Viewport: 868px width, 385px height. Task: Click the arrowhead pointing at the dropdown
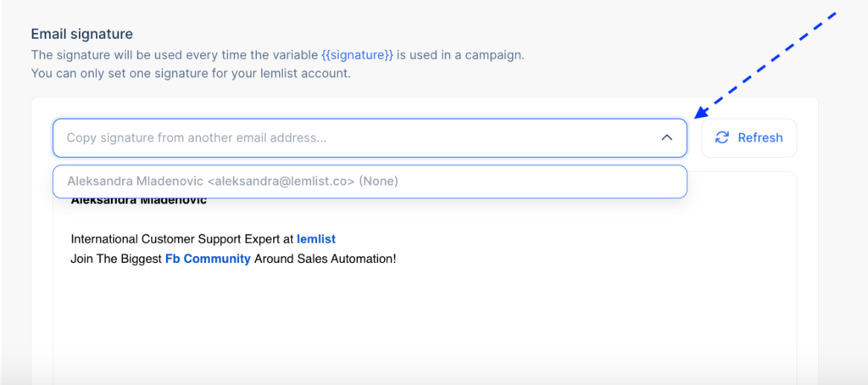tap(702, 114)
